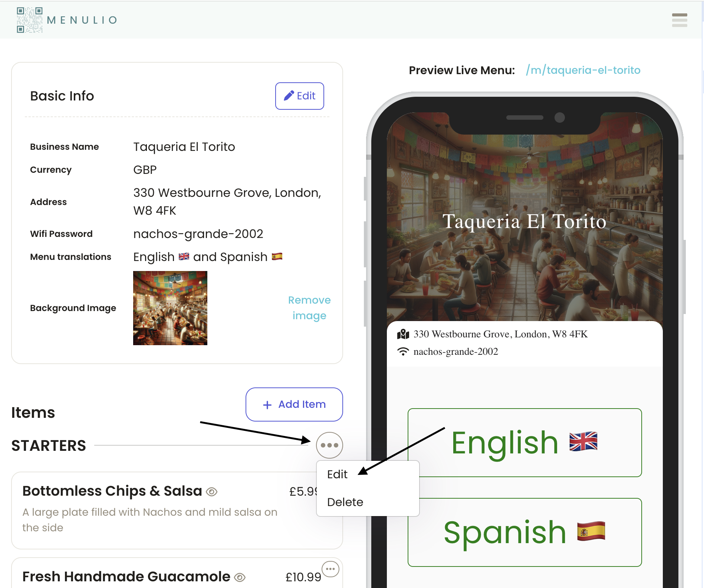Open the hamburger navigation menu
704x588 pixels.
[x=680, y=20]
